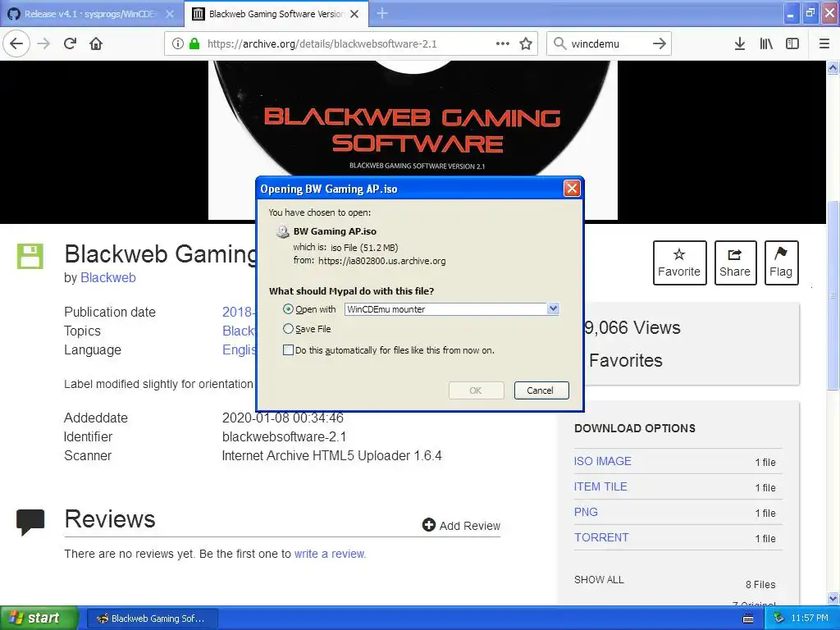Show site information icon in address bar
Screen dimensions: 840x630
click(x=177, y=44)
